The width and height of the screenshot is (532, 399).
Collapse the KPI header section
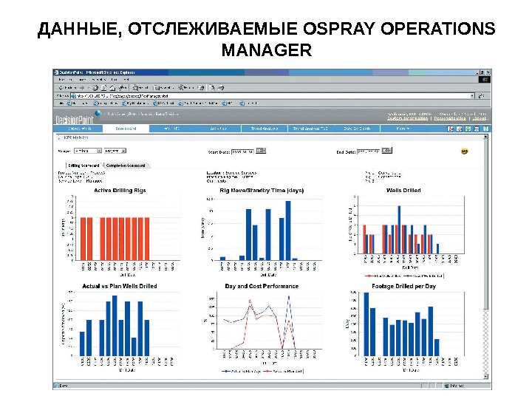pyautogui.click(x=58, y=137)
